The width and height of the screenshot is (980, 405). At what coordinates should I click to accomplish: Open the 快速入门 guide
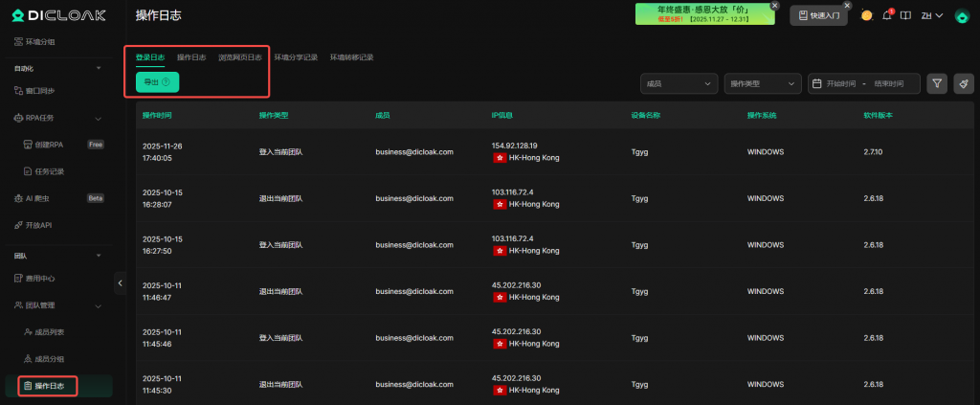tap(819, 15)
